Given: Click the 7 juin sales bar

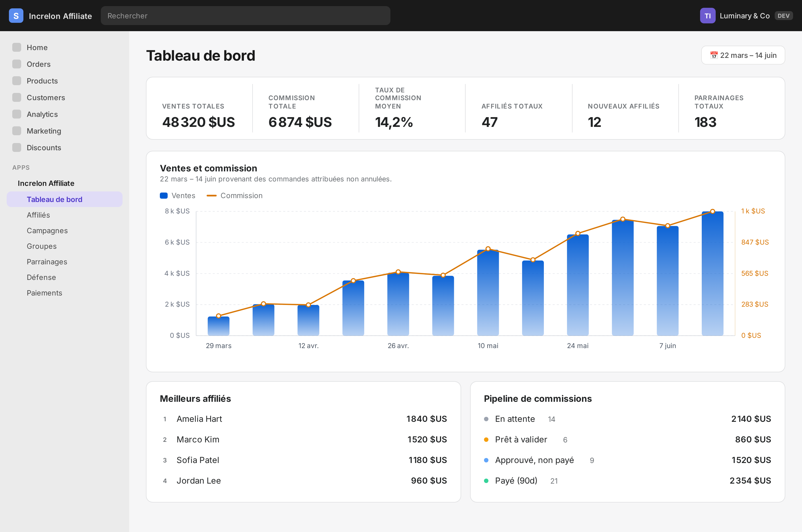Looking at the screenshot, I should 667,280.
